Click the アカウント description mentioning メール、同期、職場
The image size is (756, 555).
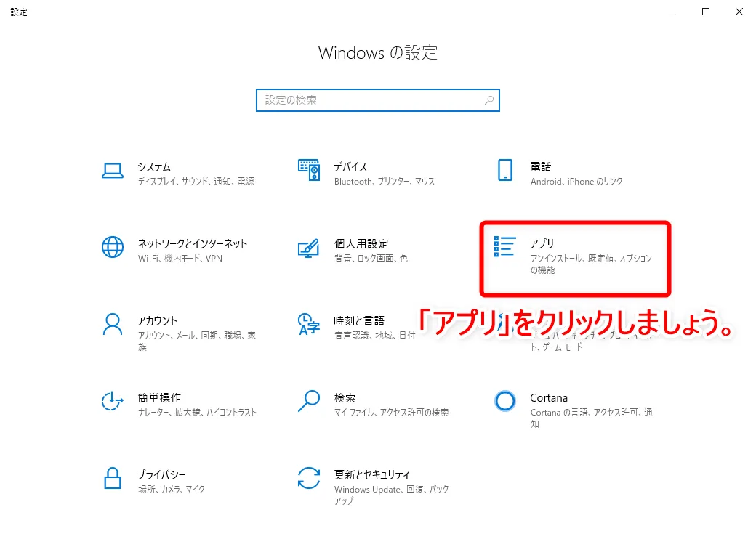click(x=197, y=341)
